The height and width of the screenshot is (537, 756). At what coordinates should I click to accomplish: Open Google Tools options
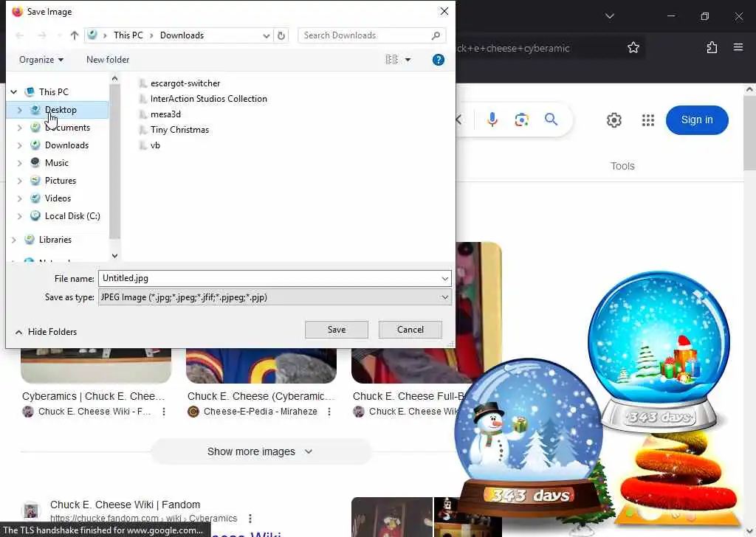[x=622, y=166]
